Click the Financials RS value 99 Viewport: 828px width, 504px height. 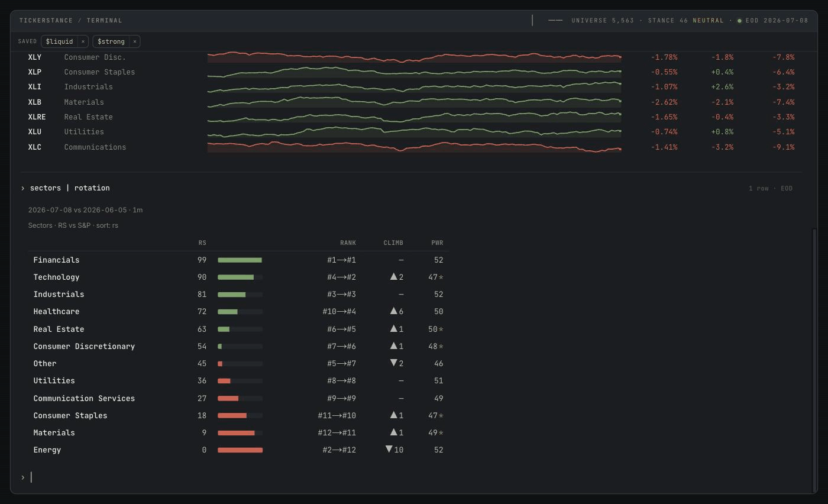coord(202,260)
